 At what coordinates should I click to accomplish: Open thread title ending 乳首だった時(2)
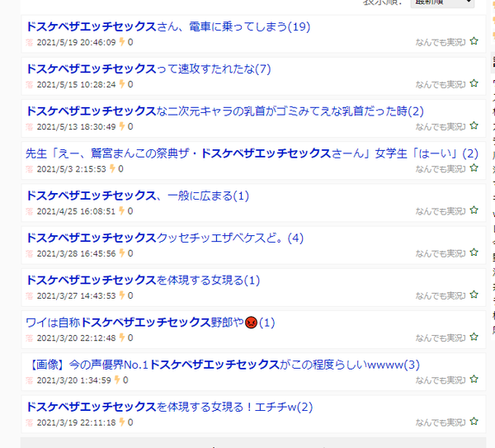[x=224, y=111]
